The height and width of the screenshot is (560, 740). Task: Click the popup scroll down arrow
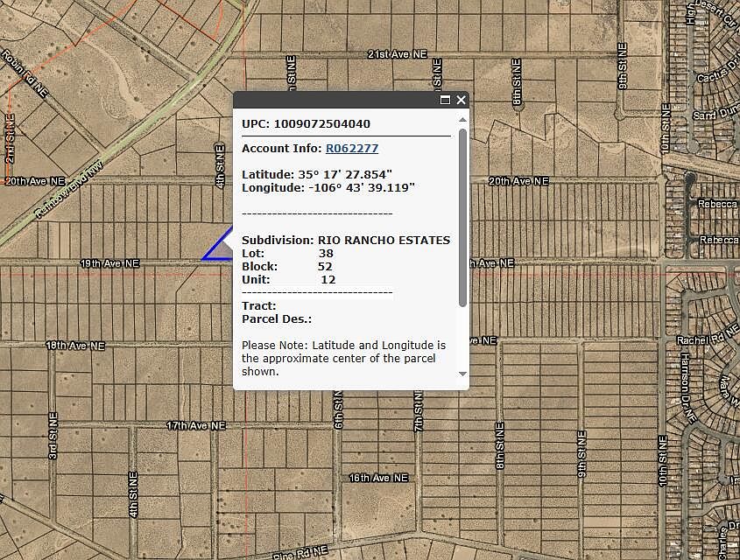pyautogui.click(x=463, y=374)
